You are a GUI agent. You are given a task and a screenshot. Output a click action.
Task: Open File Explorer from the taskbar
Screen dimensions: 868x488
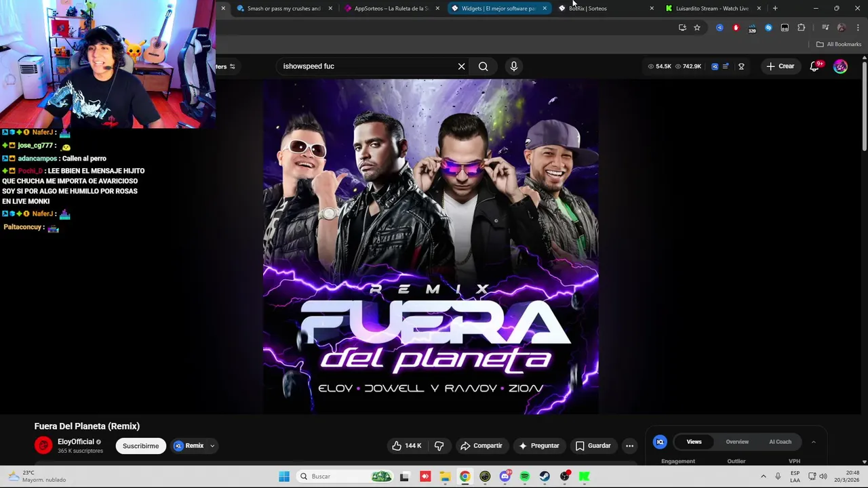(x=445, y=476)
